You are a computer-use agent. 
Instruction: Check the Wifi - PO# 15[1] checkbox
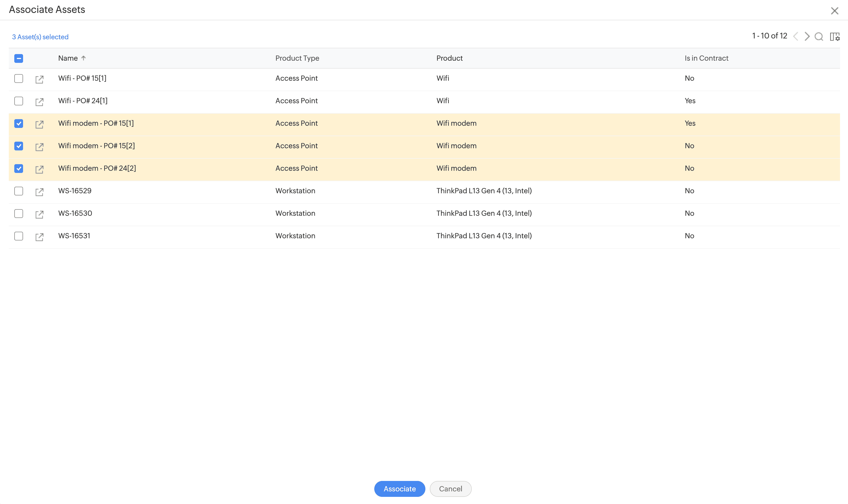(19, 79)
